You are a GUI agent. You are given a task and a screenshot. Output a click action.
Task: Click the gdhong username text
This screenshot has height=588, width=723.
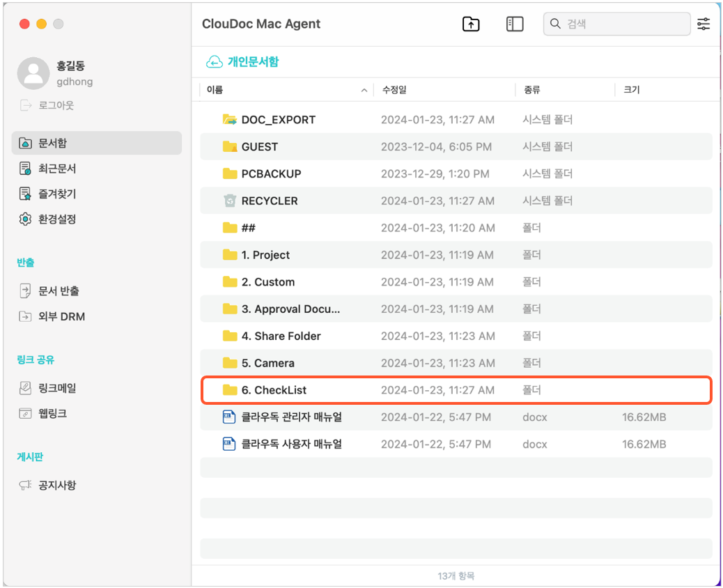click(x=75, y=82)
